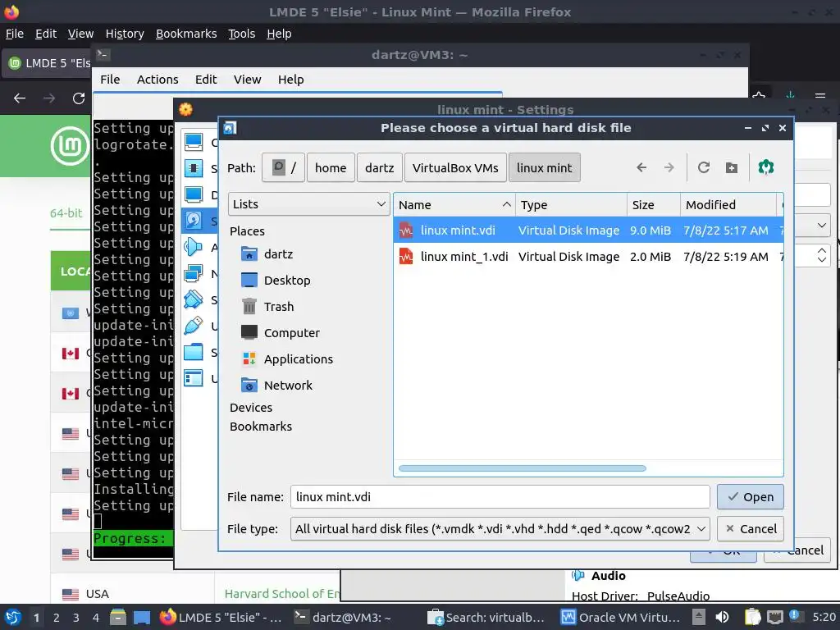Open volume control in system tray
The width and height of the screenshot is (840, 630).
(x=722, y=617)
